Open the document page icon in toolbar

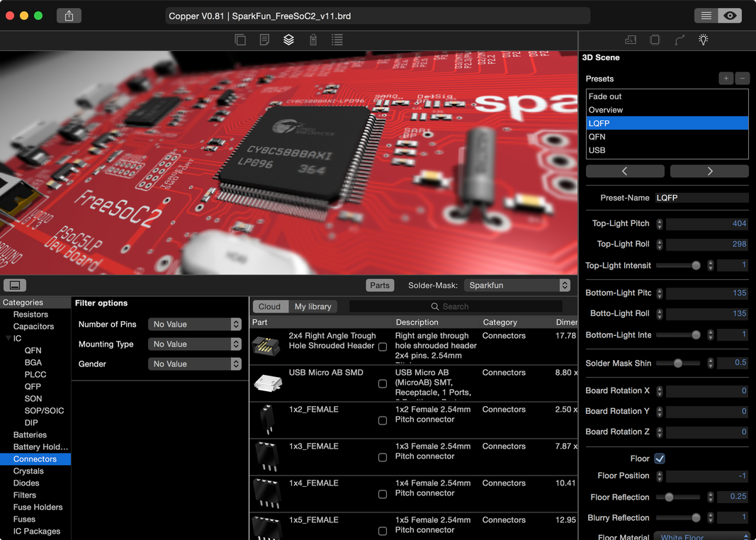(264, 40)
